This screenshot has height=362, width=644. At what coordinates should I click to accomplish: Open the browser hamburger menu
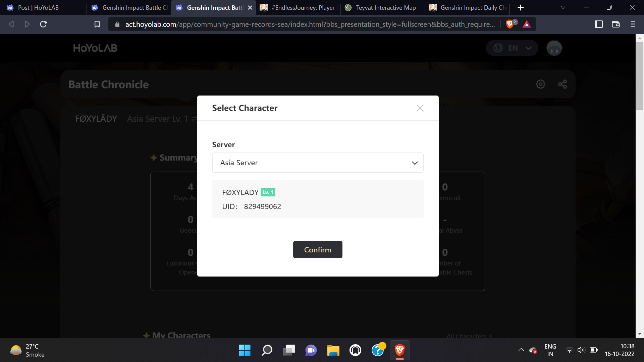633,24
